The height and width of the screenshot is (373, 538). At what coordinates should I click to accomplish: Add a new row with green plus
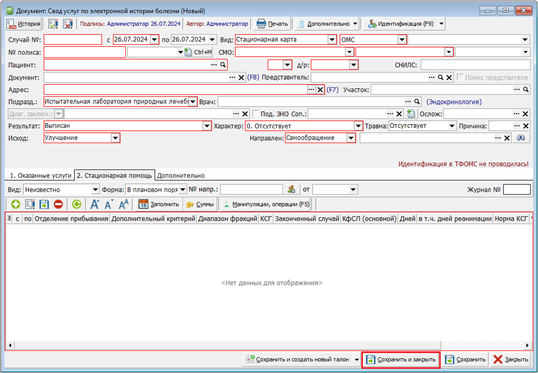(15, 205)
